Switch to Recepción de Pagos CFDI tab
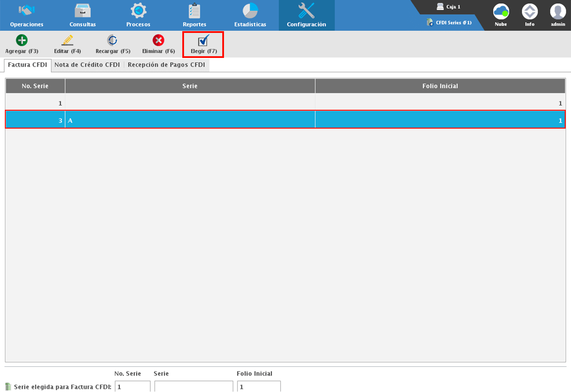Image resolution: width=571 pixels, height=392 pixels. [x=166, y=65]
